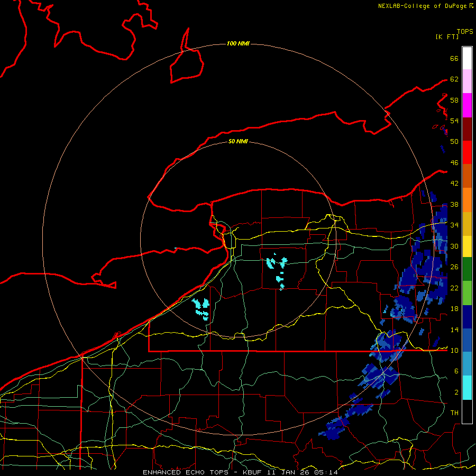The image size is (476, 476).
Task: Click the legend value 30
Action: tap(454, 246)
